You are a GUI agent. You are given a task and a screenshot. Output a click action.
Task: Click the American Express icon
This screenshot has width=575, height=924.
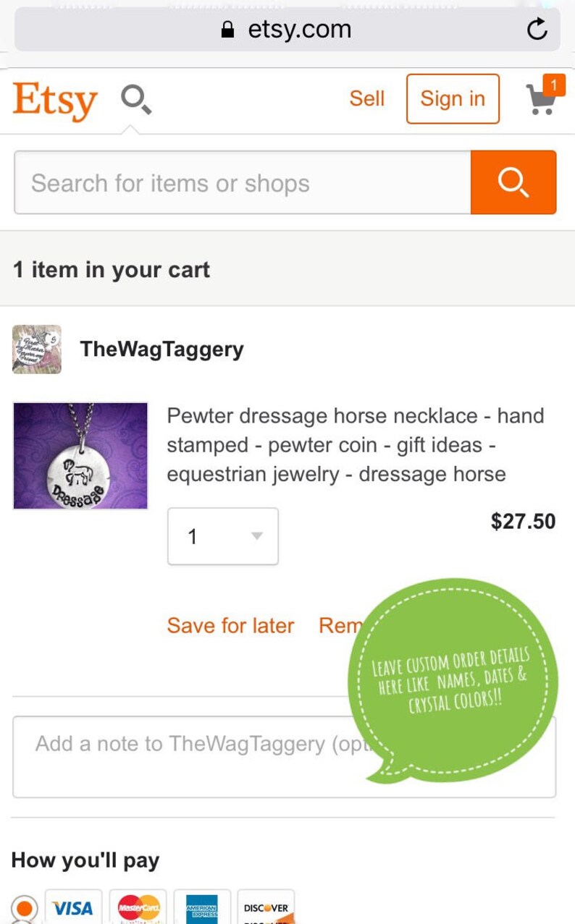[x=202, y=907]
